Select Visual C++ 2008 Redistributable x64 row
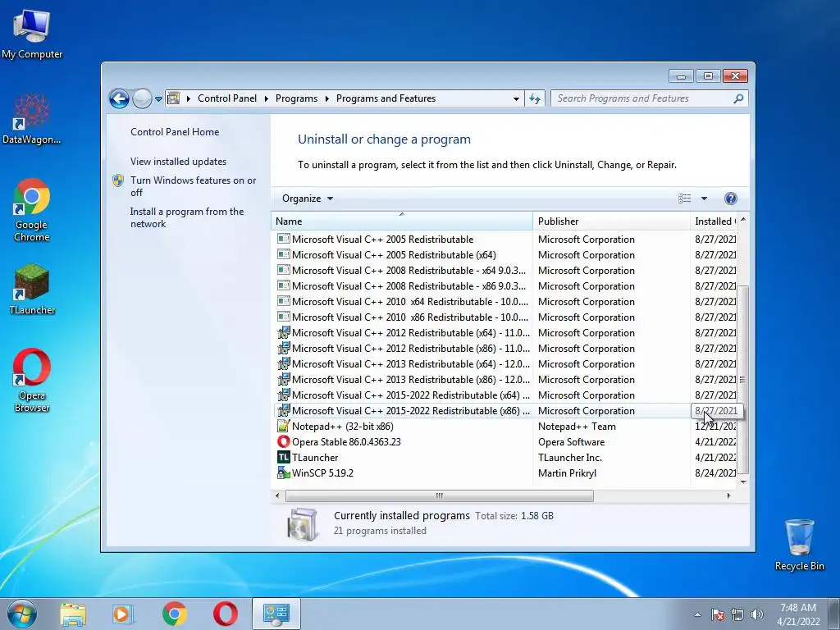 [x=505, y=271]
